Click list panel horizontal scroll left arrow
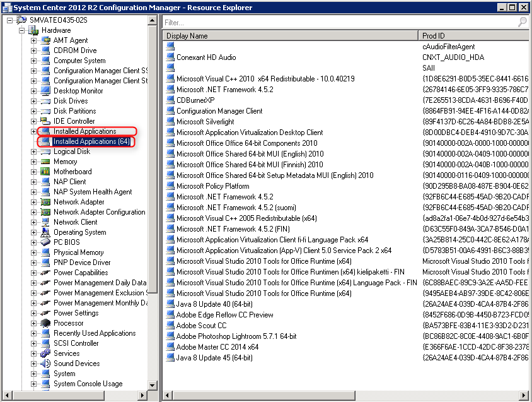 [x=167, y=395]
